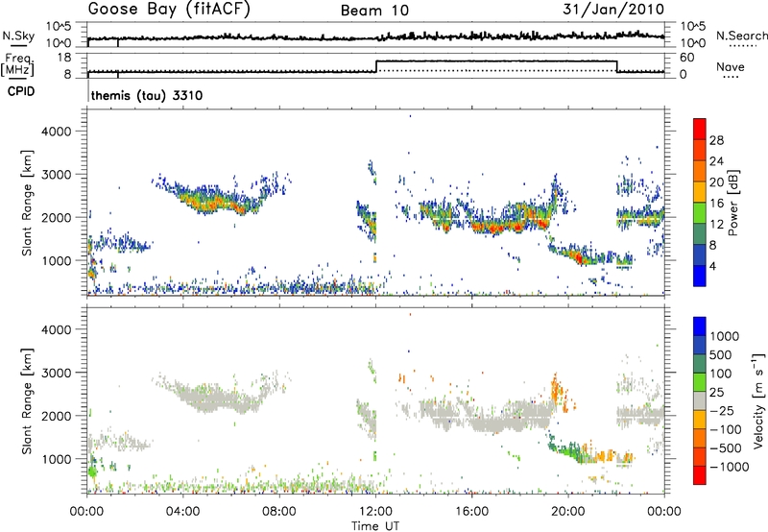Click the 'N.Search' legend label
This screenshot has width=768, height=532.
[x=741, y=36]
